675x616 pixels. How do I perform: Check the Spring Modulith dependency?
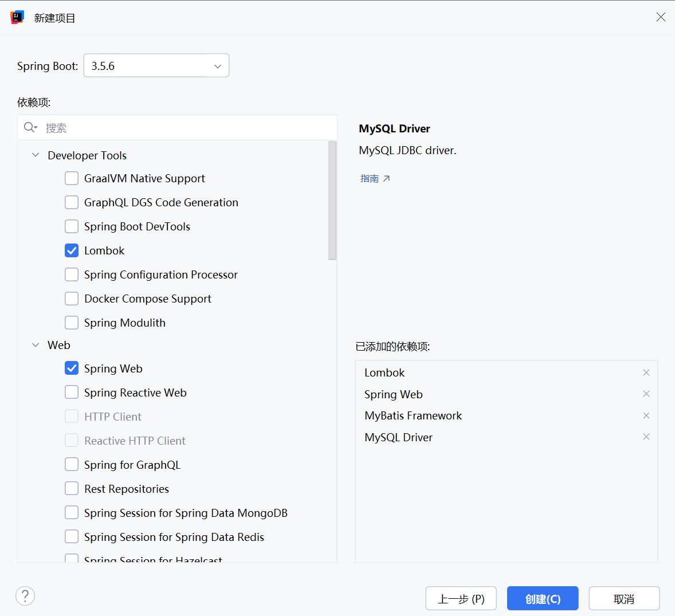pos(72,323)
